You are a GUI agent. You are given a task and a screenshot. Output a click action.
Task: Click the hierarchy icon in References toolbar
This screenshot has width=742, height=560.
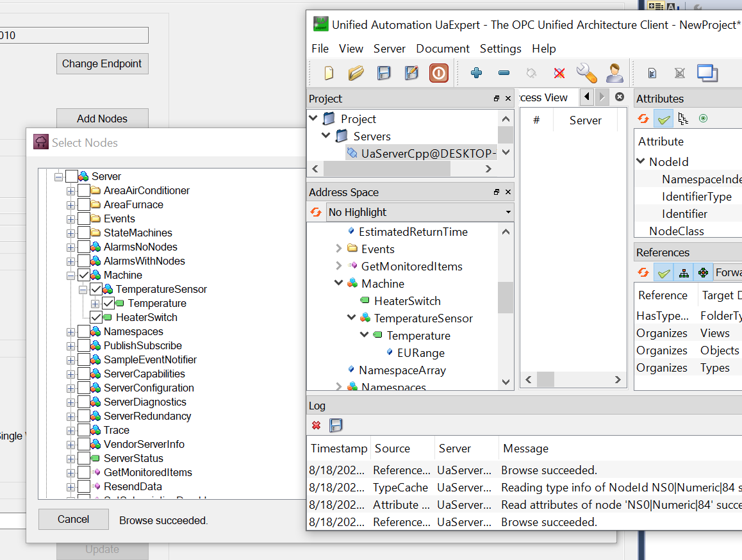684,273
